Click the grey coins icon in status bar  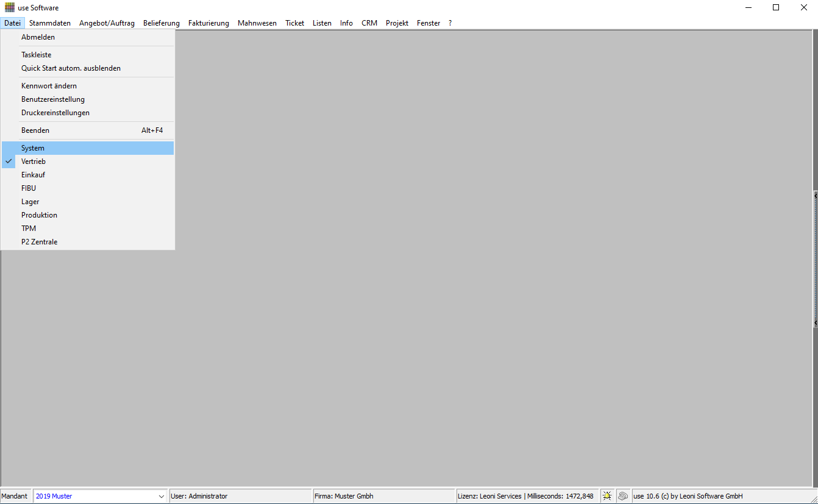coord(623,496)
